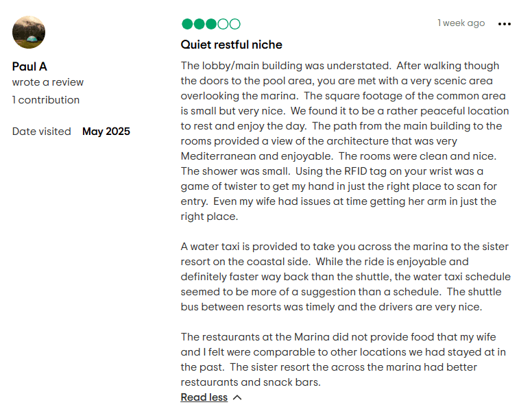Click the word Mediterranean in the review
Screen dimensions: 532x409
coord(218,156)
